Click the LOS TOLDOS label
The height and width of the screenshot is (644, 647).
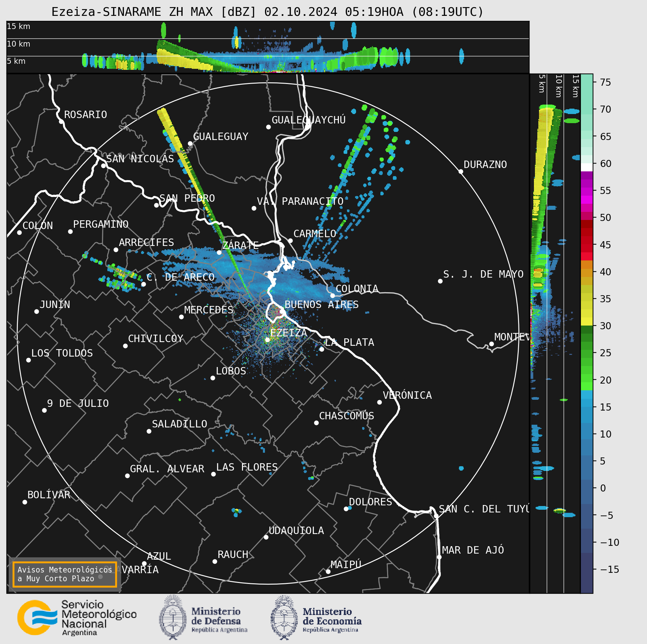(62, 353)
